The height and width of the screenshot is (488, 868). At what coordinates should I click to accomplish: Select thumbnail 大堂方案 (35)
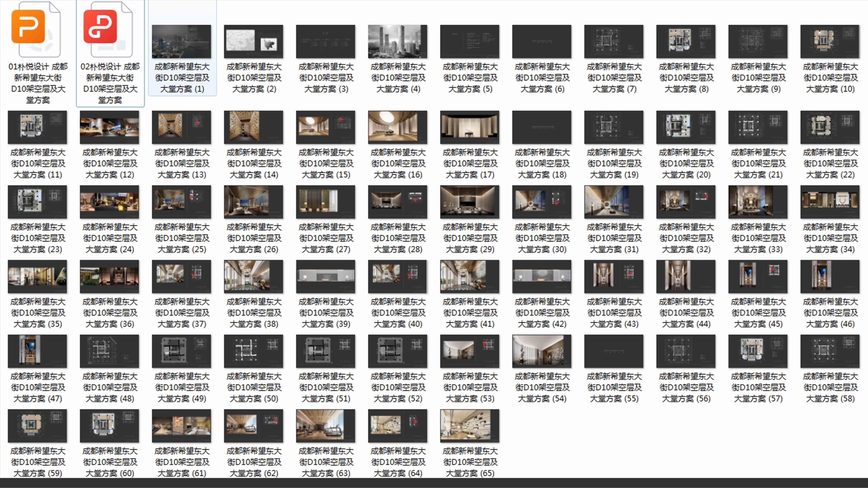(37, 277)
